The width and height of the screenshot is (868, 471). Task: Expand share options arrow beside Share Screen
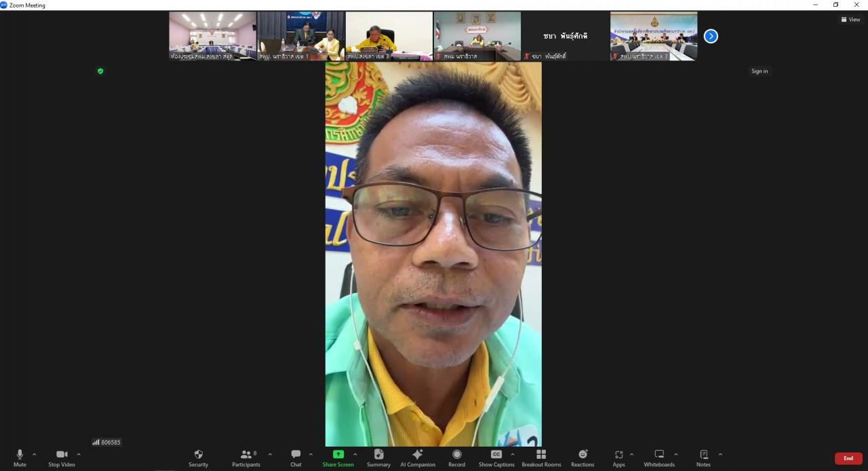355,455
